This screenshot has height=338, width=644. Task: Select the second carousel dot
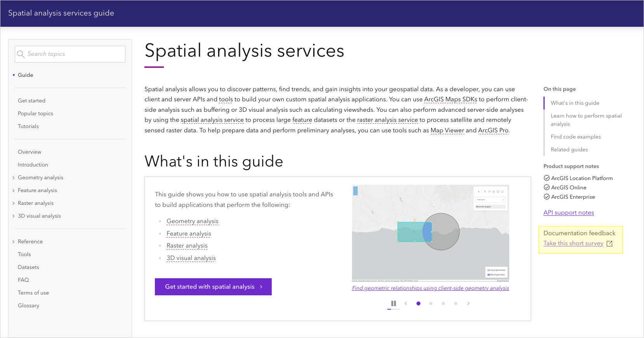pyautogui.click(x=431, y=303)
